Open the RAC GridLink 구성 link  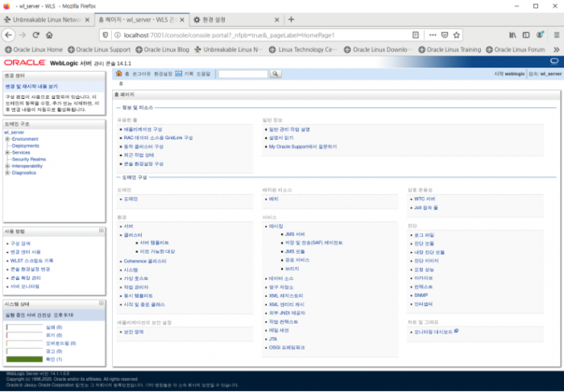pyautogui.click(x=158, y=138)
